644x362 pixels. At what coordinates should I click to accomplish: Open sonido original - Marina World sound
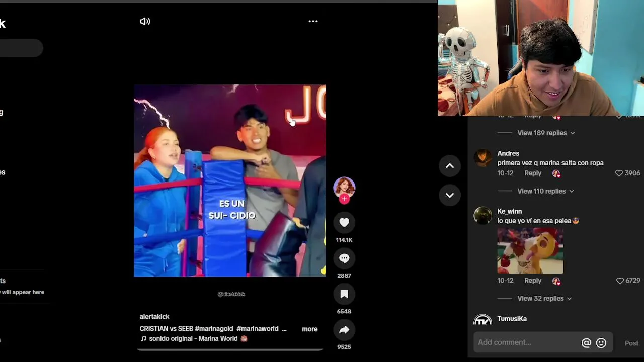pyautogui.click(x=194, y=339)
